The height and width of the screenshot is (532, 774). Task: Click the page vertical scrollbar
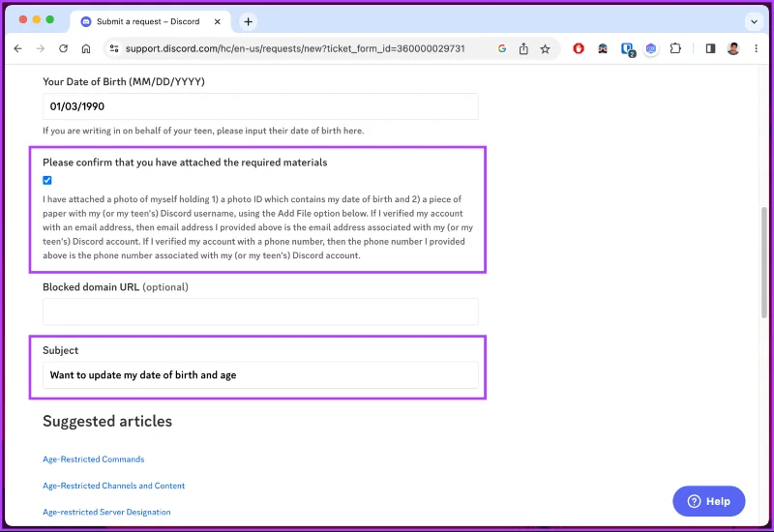pos(764,262)
